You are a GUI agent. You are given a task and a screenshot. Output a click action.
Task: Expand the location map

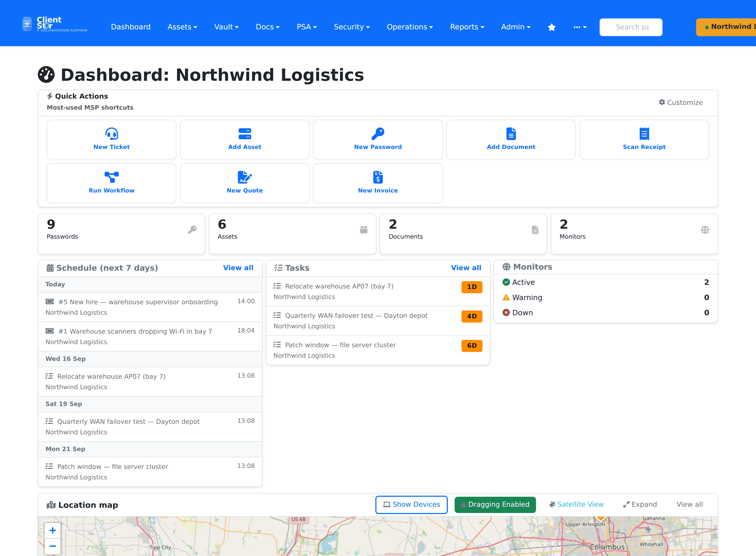click(x=640, y=504)
